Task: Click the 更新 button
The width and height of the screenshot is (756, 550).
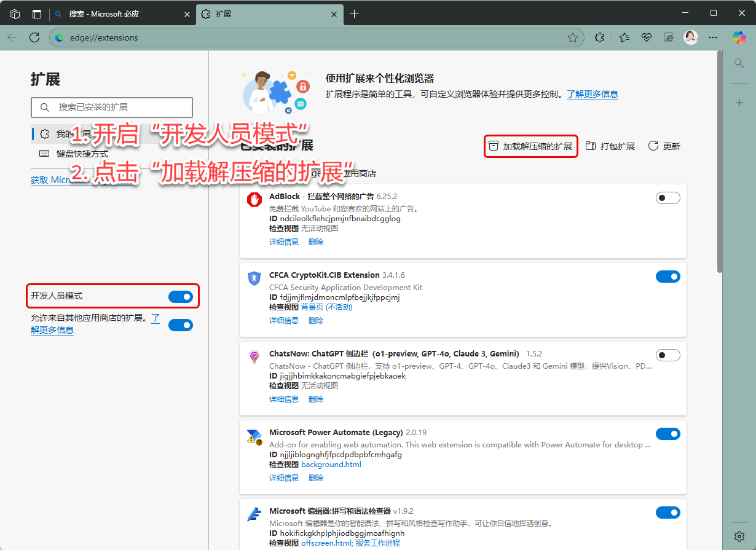Action: [664, 146]
